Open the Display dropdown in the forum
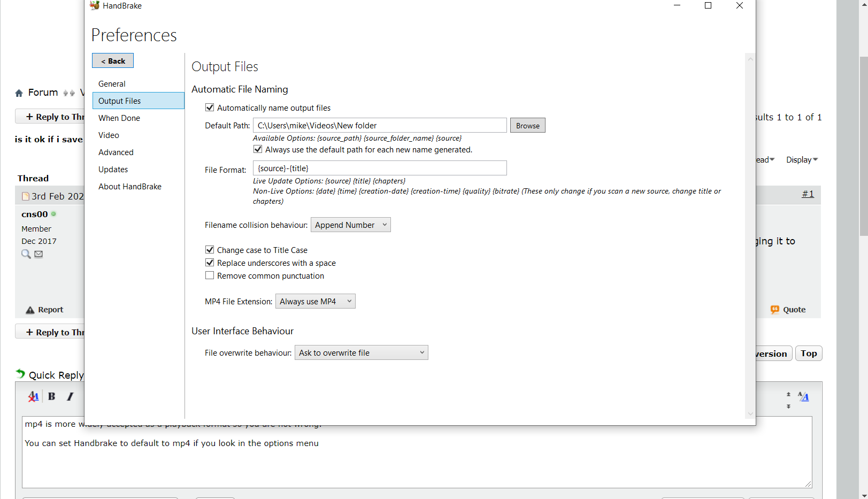Viewport: 868px width, 499px height. click(802, 159)
